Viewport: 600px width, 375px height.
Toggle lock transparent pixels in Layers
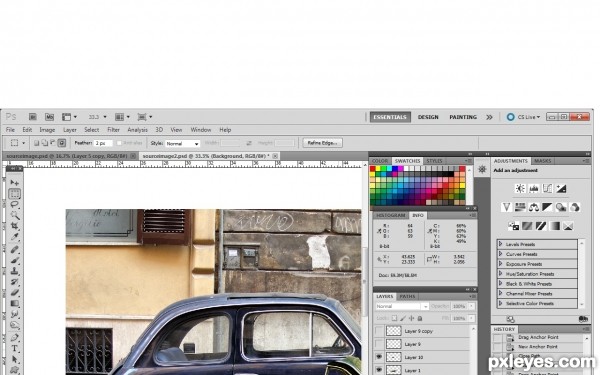point(395,318)
